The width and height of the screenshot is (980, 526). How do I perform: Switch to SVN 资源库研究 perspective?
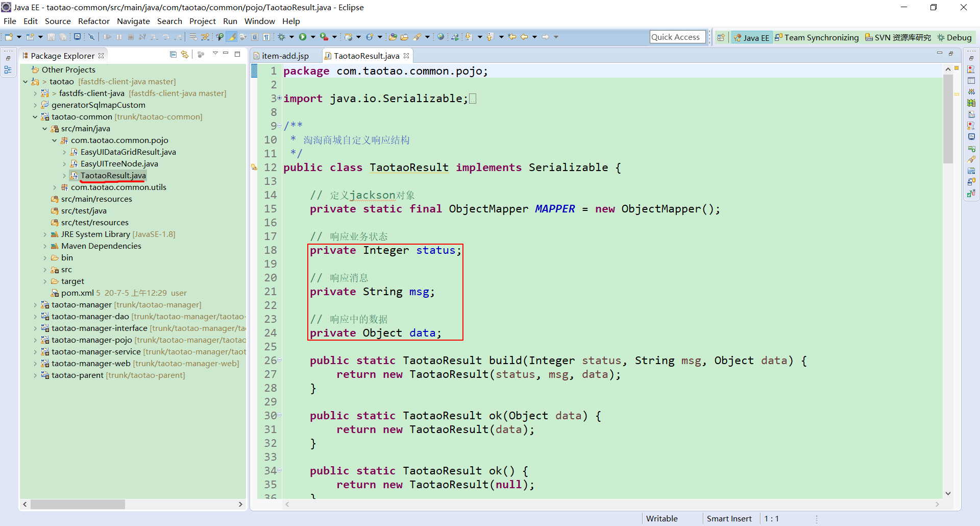[x=898, y=37]
